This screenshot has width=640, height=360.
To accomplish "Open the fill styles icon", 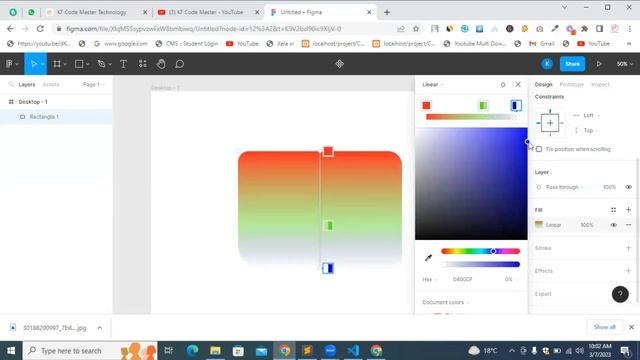I will click(613, 210).
